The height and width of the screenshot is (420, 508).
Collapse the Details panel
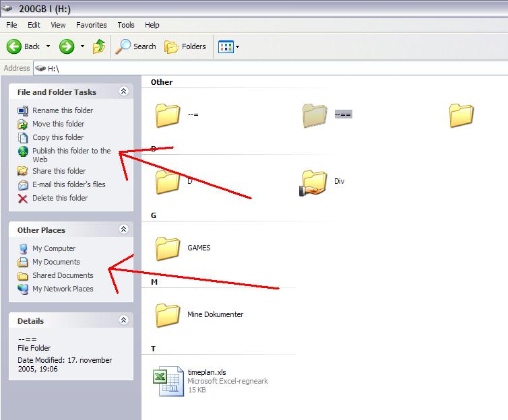(124, 320)
